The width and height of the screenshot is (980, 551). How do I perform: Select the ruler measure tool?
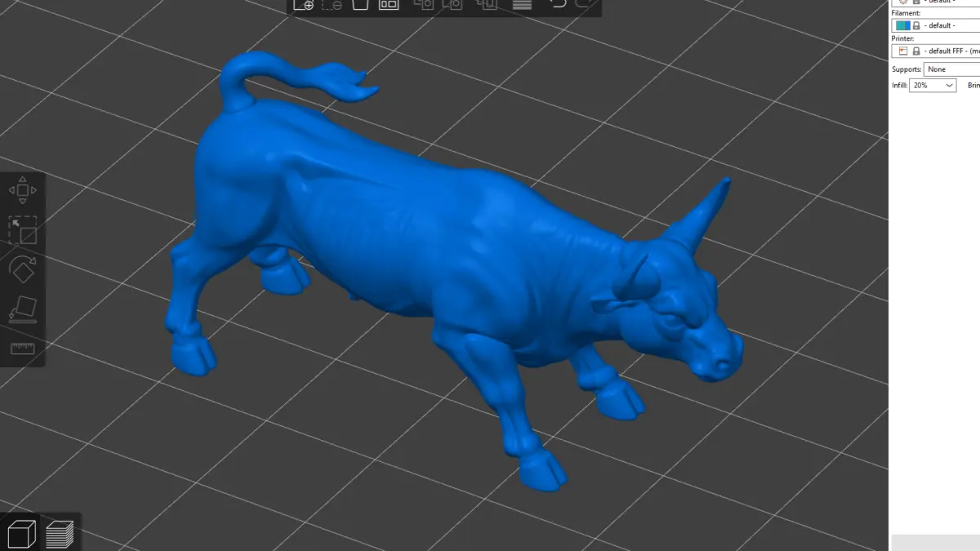[22, 349]
